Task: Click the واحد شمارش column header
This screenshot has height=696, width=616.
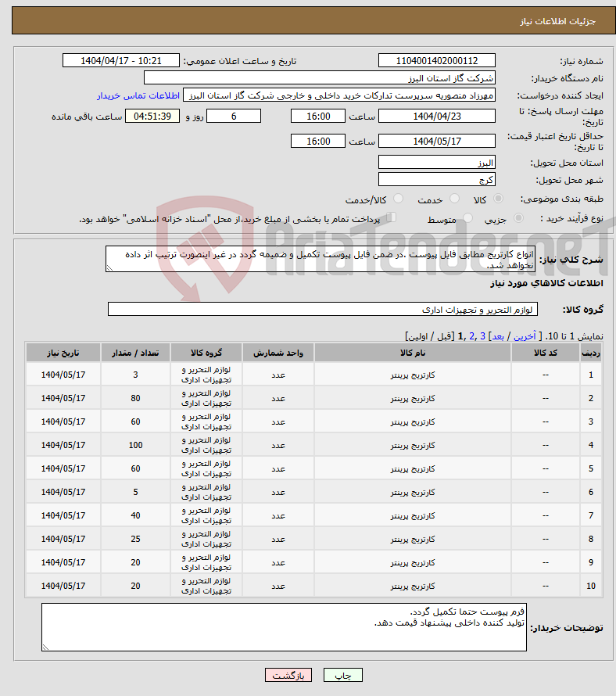Action: (x=278, y=353)
